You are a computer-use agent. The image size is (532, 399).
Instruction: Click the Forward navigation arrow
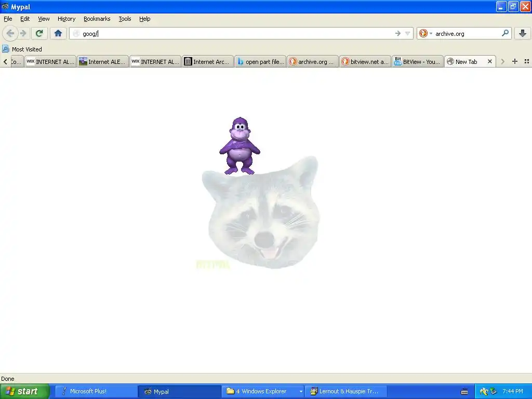coord(23,33)
